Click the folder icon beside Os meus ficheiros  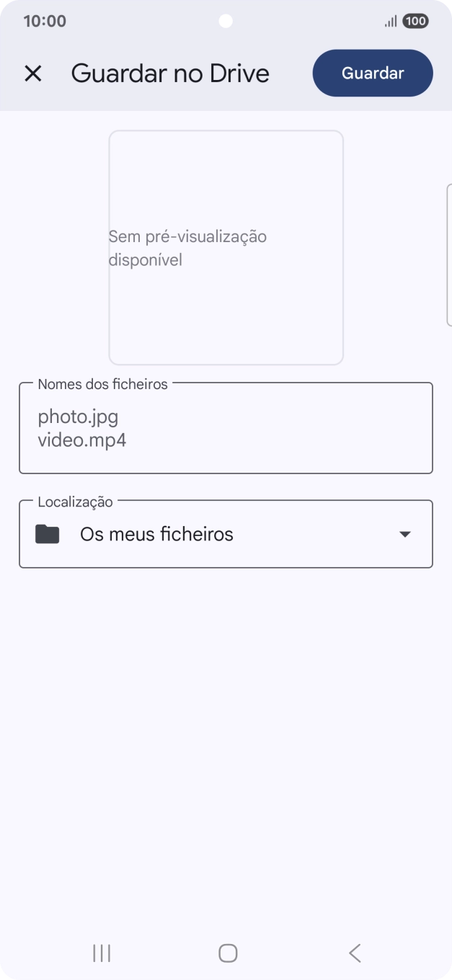[x=47, y=534]
